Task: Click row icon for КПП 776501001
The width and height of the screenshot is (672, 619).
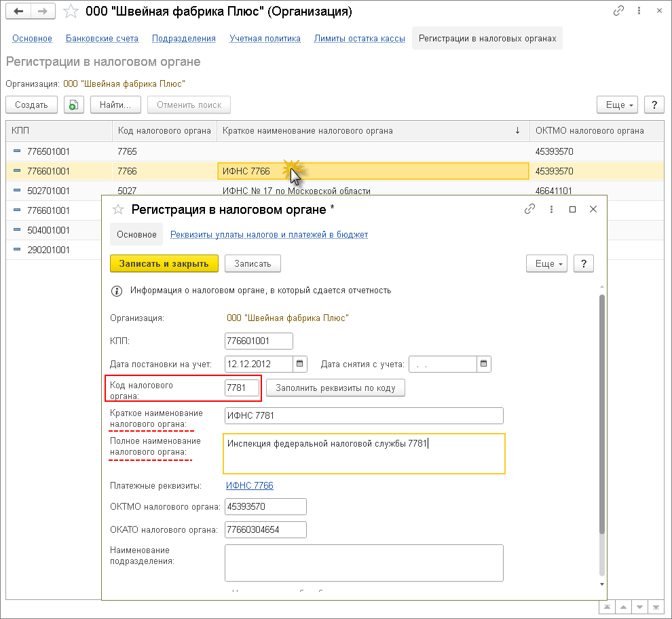Action: 17,151
